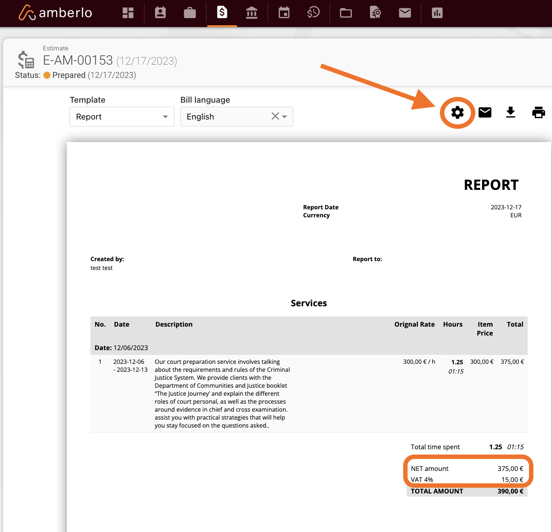Image resolution: width=552 pixels, height=532 pixels.
Task: Open the bank building icon
Action: (251, 13)
